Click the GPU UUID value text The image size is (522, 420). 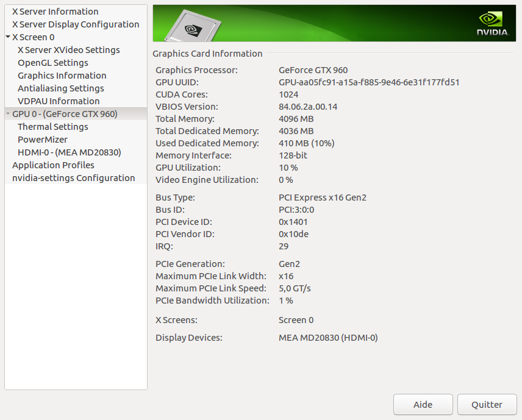(x=369, y=82)
